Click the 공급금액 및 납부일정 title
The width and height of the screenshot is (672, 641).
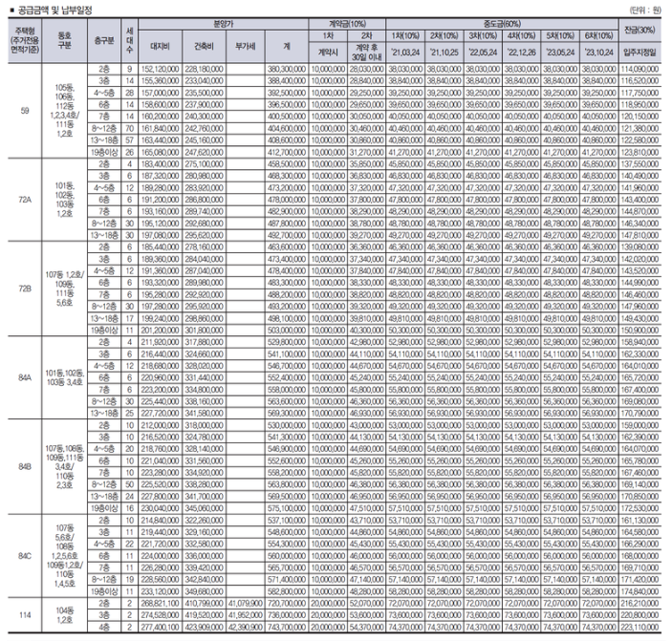[54, 10]
